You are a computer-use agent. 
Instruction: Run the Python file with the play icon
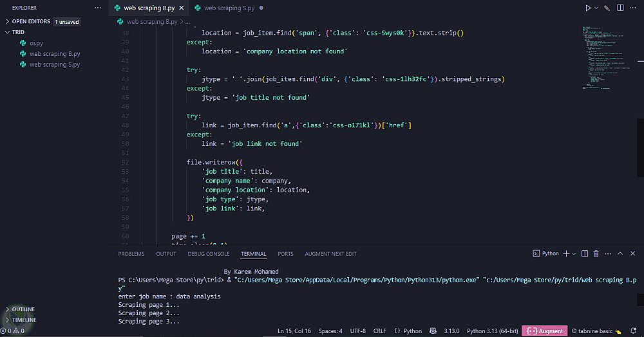pyautogui.click(x=588, y=8)
